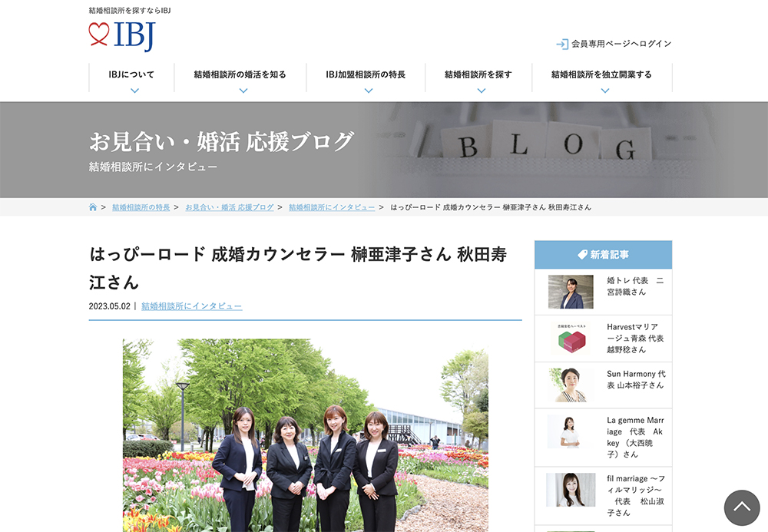Image resolution: width=768 pixels, height=532 pixels.
Task: Expand the 結婚相談所の婚活を知る chevron
Action: tap(243, 91)
